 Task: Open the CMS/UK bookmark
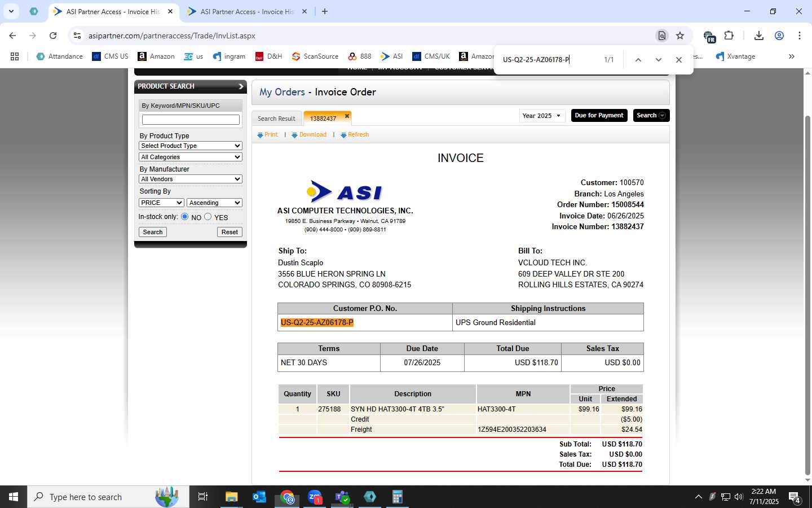point(431,56)
